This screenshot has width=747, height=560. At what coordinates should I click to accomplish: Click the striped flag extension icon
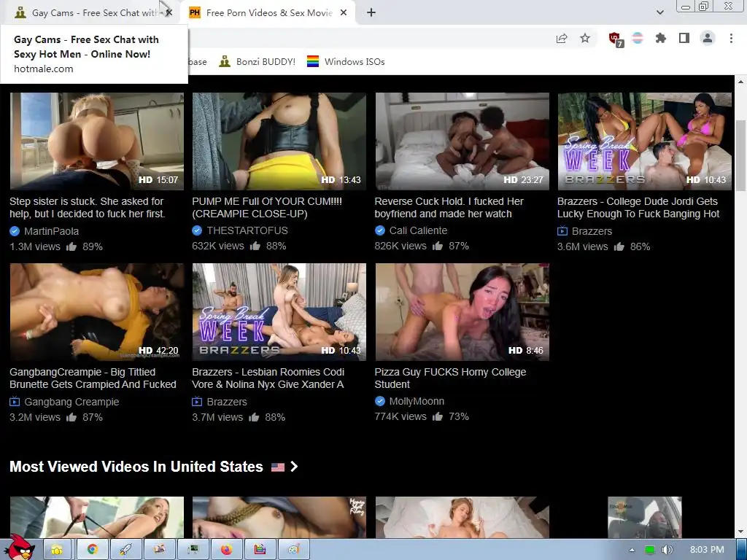point(638,38)
